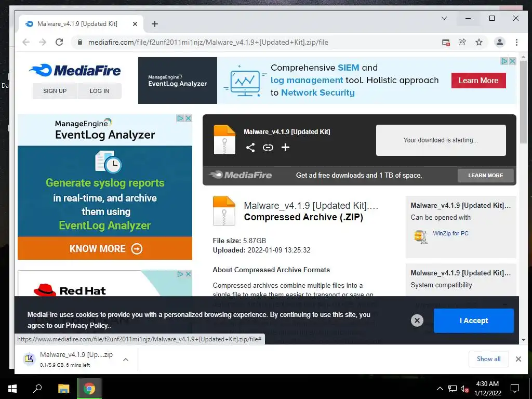Click the MediaFire logo
The image size is (532, 399).
coord(75,70)
